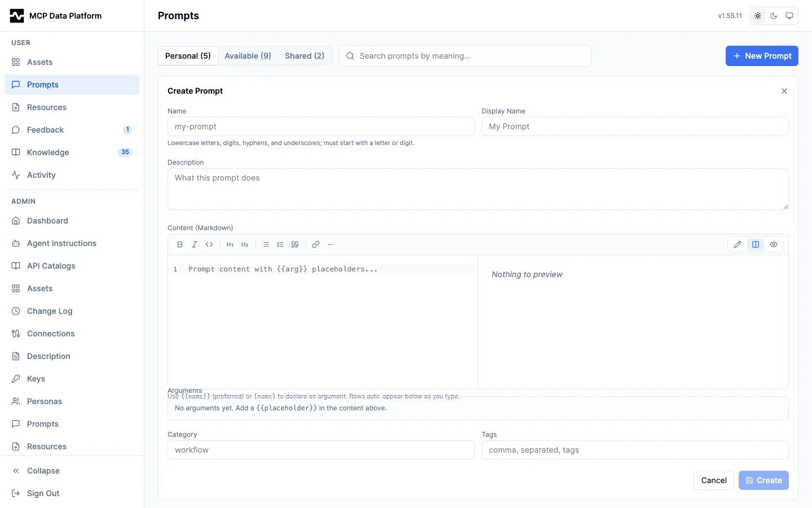Insert a blockquote with the quote icon
The width and height of the screenshot is (812, 508).
(295, 244)
